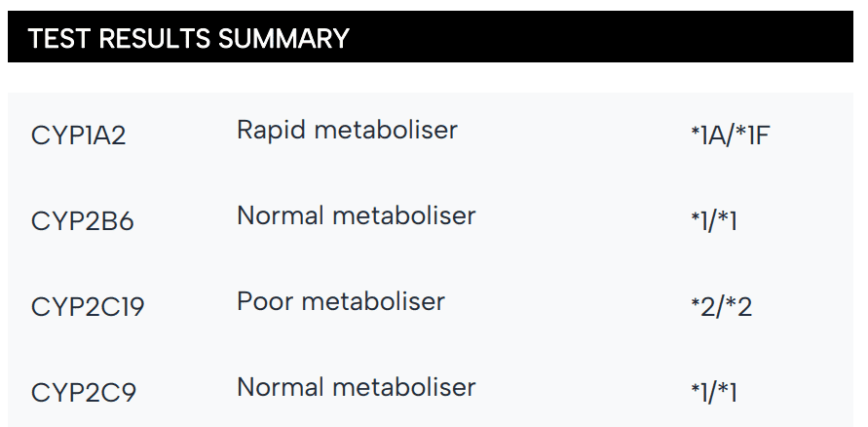The height and width of the screenshot is (427, 868).
Task: Click the word metaboliser in CYP2C9 row
Action: pyautogui.click(x=403, y=387)
